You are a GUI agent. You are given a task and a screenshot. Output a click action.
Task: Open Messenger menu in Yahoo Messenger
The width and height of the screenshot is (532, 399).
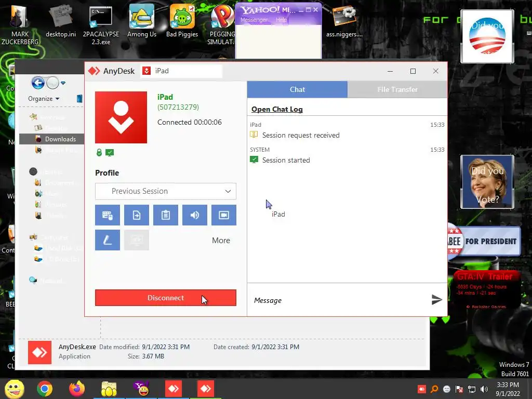point(254,20)
